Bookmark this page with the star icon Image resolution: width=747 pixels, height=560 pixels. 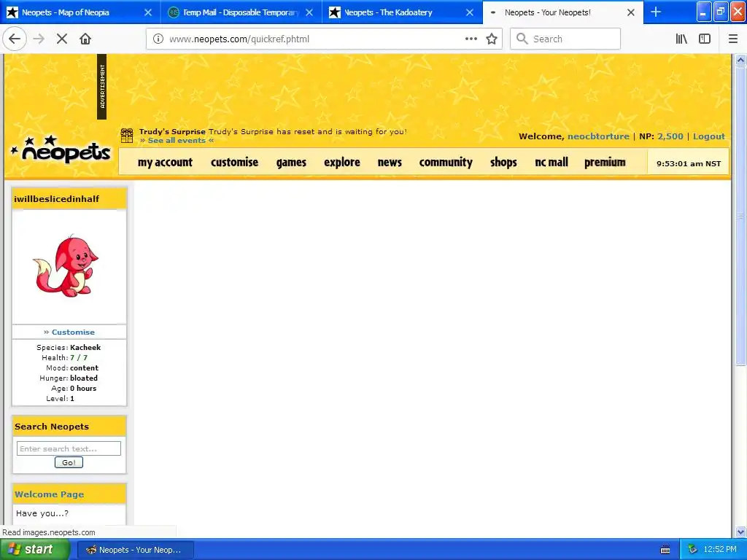[x=492, y=39]
